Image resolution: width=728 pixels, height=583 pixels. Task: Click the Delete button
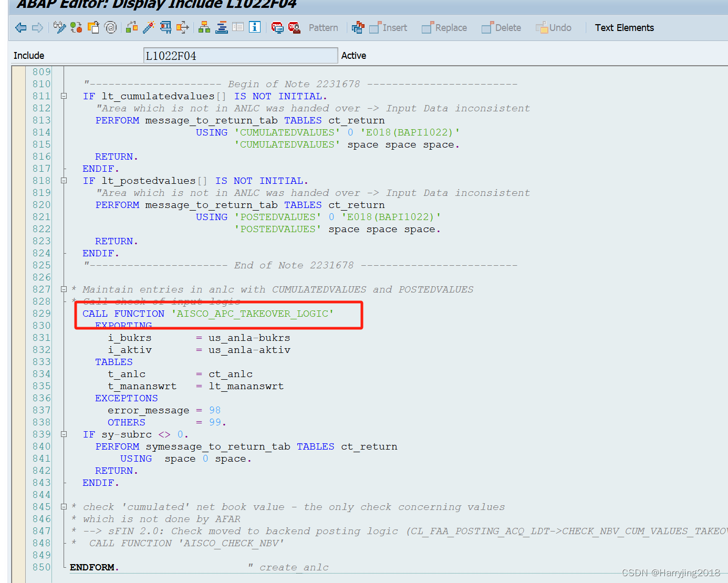pos(502,28)
